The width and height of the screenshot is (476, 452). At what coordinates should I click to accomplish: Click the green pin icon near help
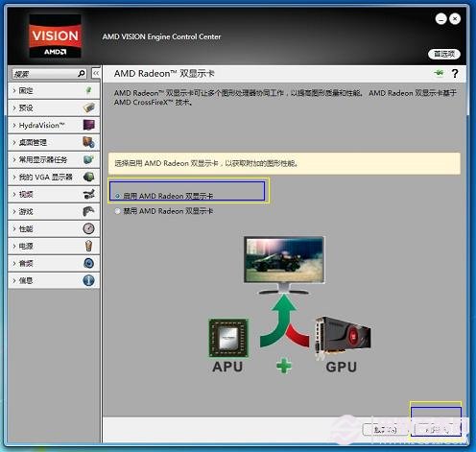(439, 73)
